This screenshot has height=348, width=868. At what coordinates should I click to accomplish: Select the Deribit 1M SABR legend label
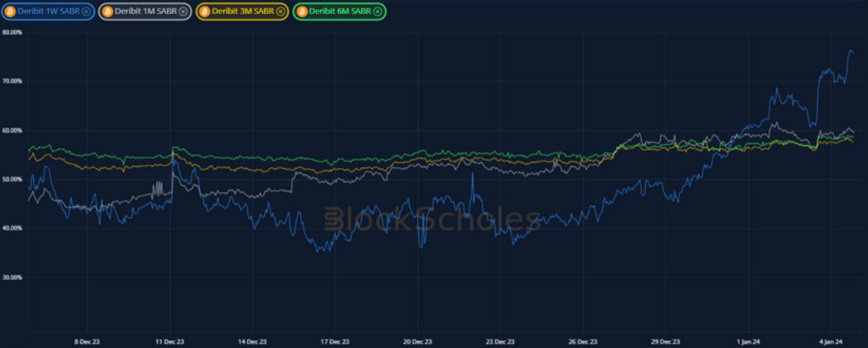click(x=145, y=12)
